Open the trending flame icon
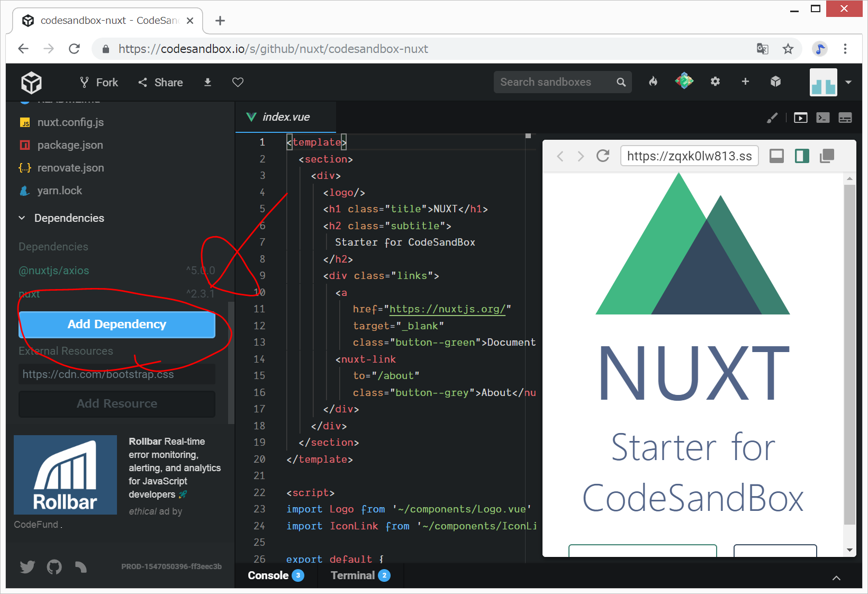868x594 pixels. (x=653, y=82)
